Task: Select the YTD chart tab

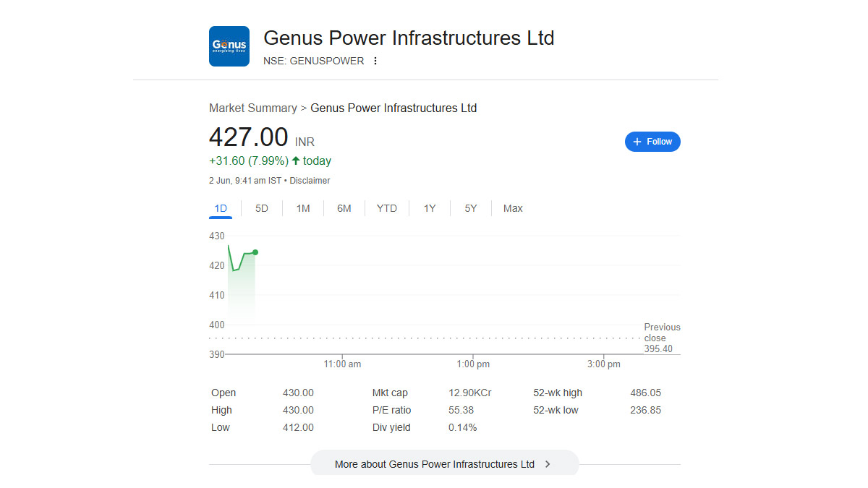Action: (x=387, y=208)
